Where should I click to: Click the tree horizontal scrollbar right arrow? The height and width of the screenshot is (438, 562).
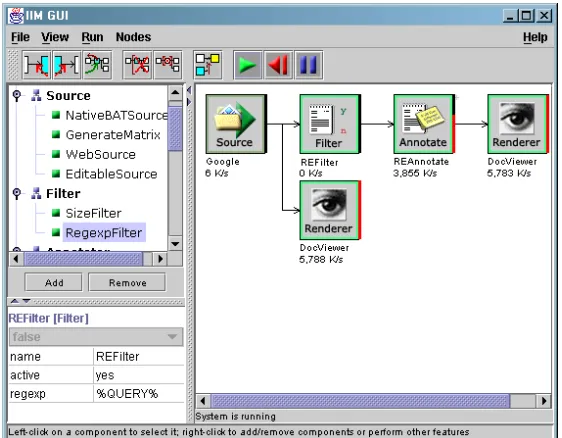(x=160, y=258)
